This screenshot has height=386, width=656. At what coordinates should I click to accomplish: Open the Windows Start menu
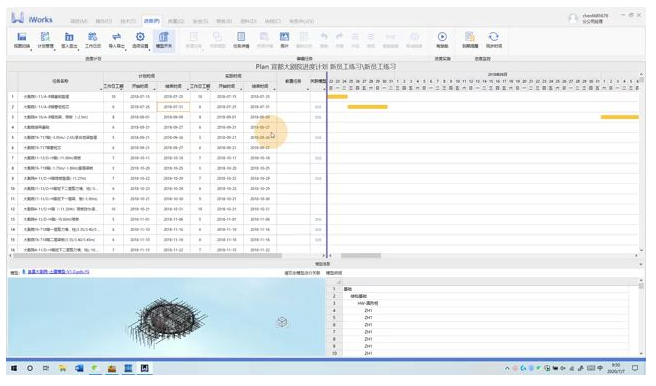[14, 368]
